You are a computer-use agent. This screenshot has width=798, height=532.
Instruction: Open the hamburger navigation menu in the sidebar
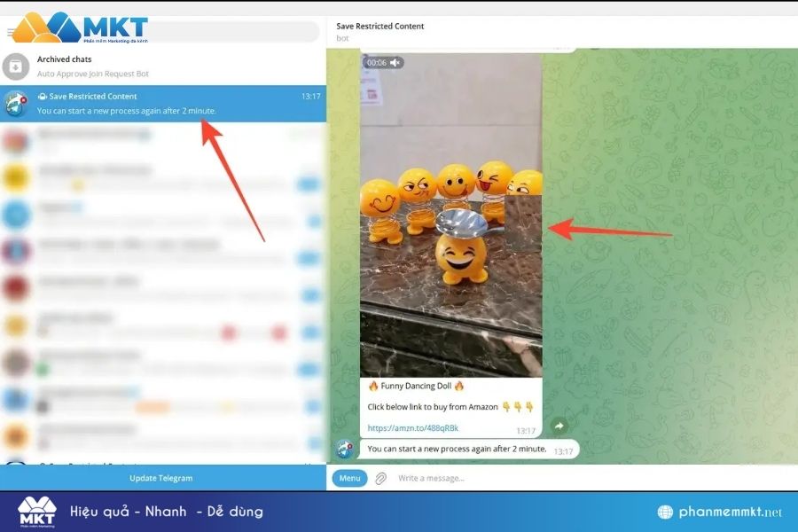tap(12, 30)
